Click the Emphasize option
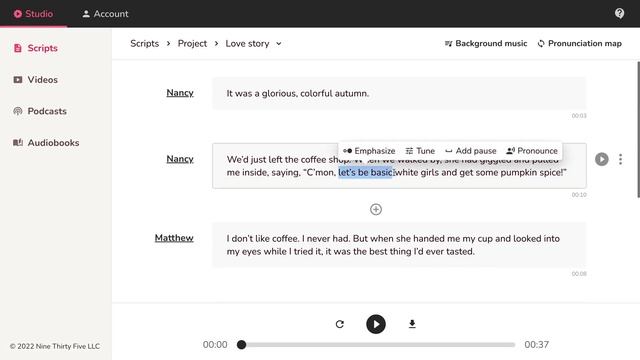Screen dimensions: 640x360 click(x=369, y=151)
